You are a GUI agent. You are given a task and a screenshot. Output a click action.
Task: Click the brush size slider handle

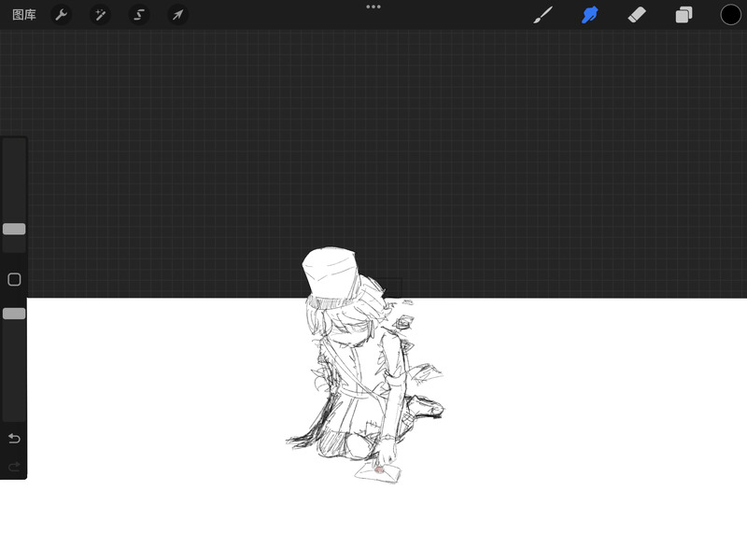[x=14, y=229]
